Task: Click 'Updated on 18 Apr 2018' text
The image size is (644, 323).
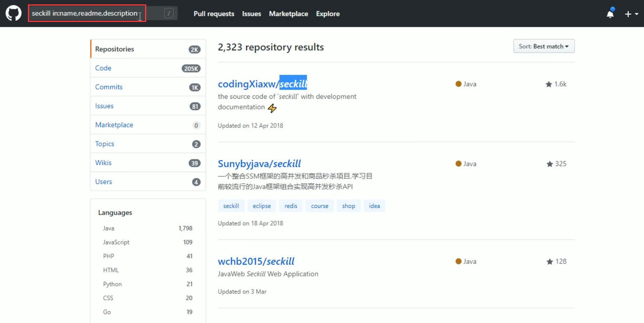Action: click(x=251, y=223)
